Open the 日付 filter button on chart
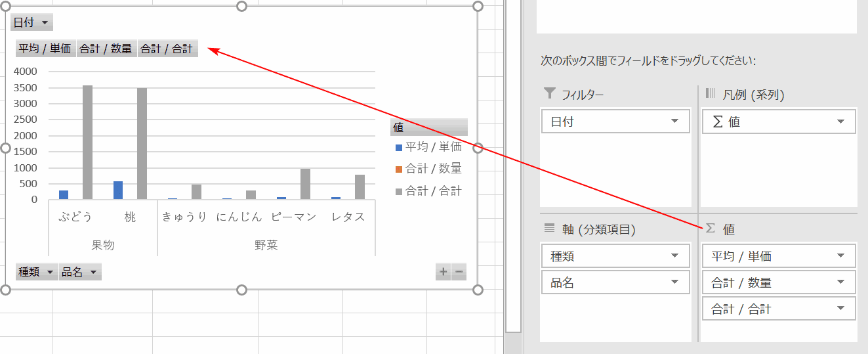The image size is (868, 354). 31,22
